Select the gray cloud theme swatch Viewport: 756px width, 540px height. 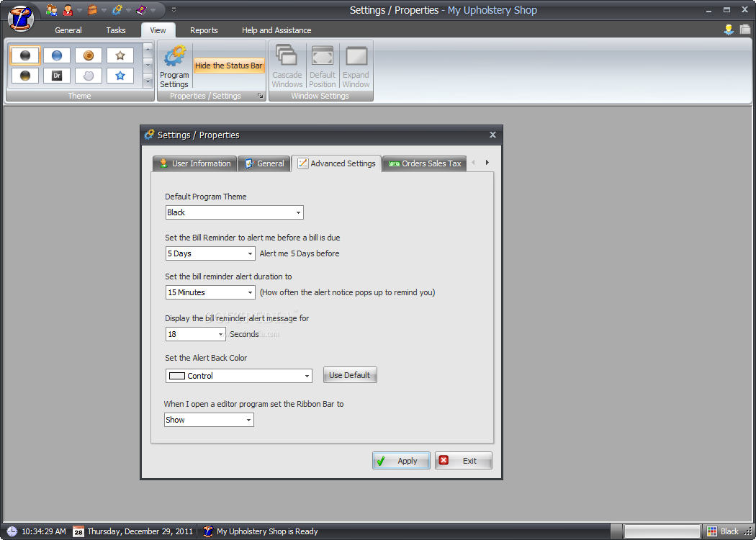[x=89, y=76]
